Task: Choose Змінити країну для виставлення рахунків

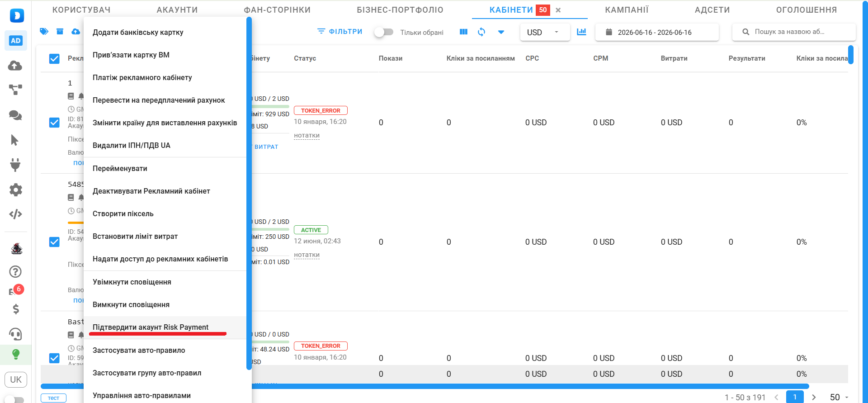Action: [165, 123]
